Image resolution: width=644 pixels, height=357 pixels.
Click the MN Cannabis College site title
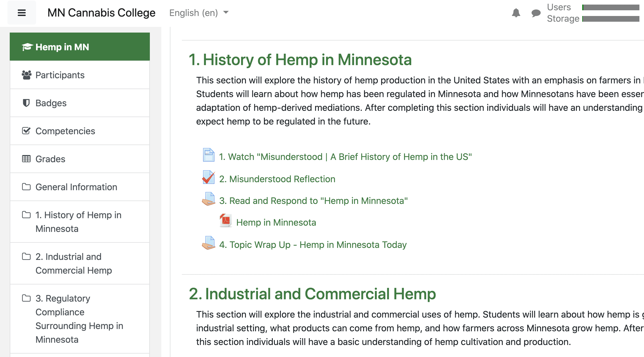click(101, 13)
